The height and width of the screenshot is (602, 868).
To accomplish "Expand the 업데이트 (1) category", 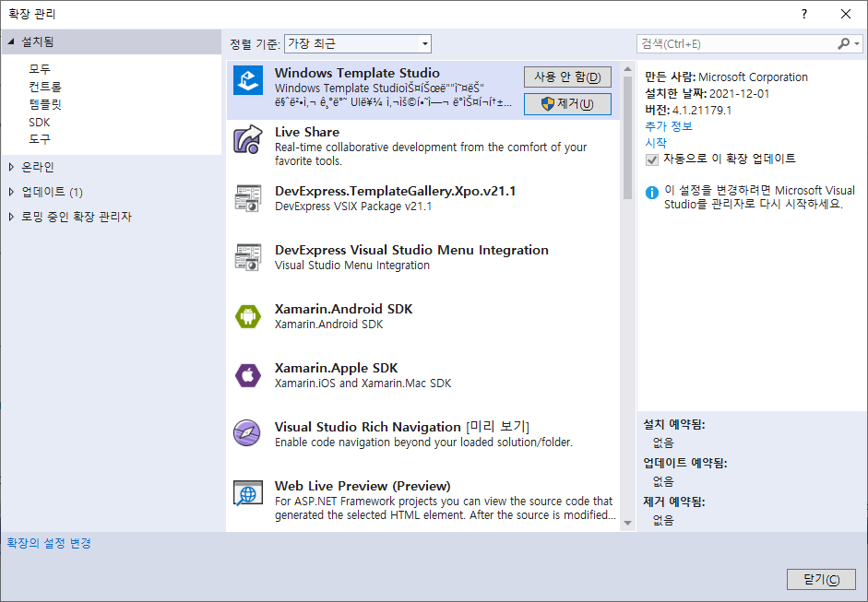I will 11,192.
